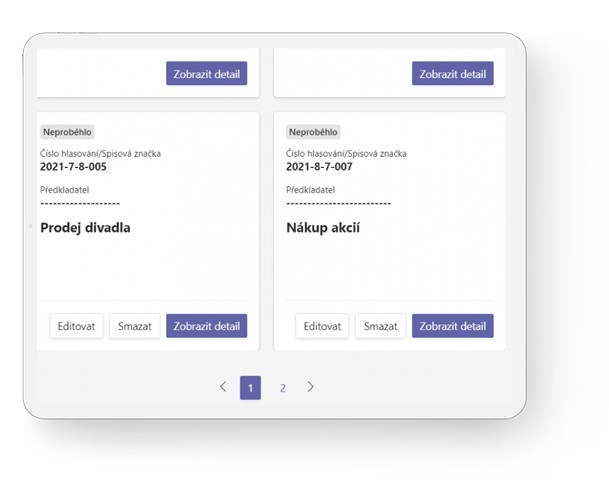Select page 1 in pagination
Viewport: 609px width, 489px height.
tap(251, 388)
